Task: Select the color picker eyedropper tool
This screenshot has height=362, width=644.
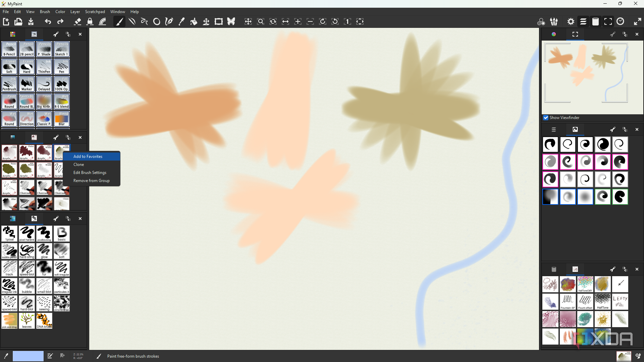Action: (181, 22)
